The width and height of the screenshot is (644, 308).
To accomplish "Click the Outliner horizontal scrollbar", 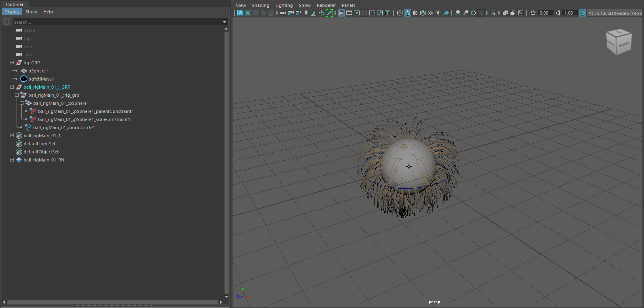I will (x=112, y=302).
